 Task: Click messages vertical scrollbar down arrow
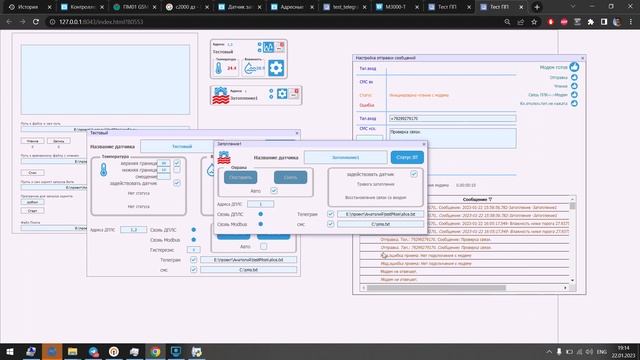point(572,280)
